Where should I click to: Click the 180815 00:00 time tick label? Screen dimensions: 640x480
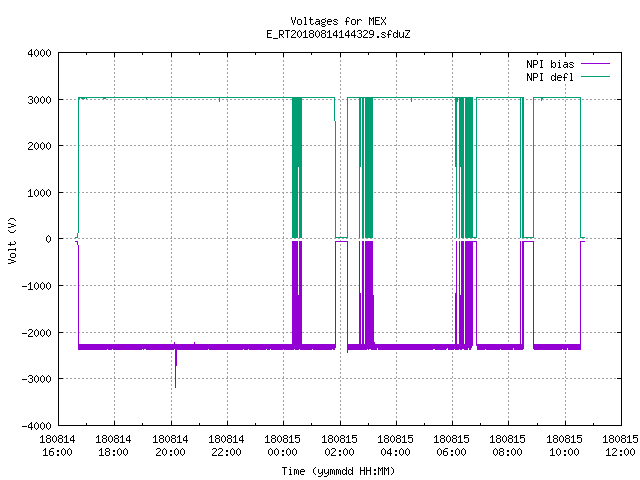[x=282, y=446]
